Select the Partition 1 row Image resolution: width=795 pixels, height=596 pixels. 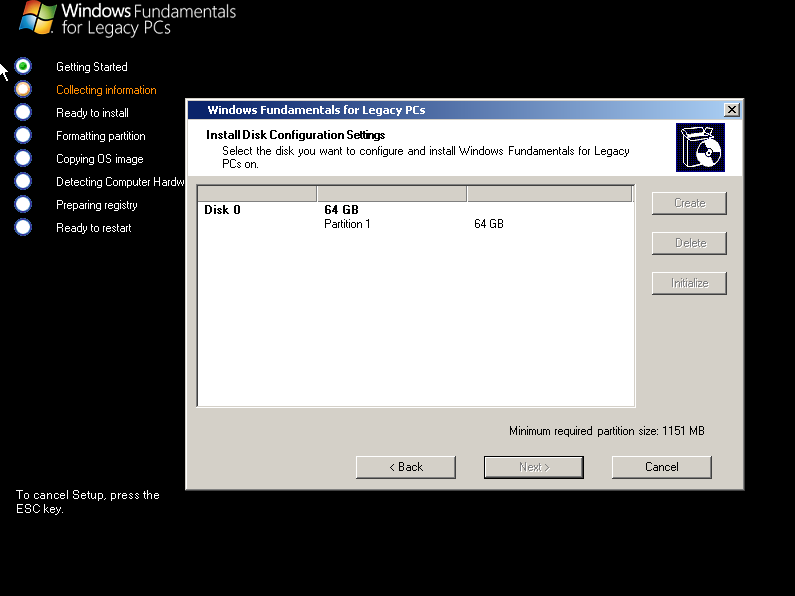[x=414, y=224]
